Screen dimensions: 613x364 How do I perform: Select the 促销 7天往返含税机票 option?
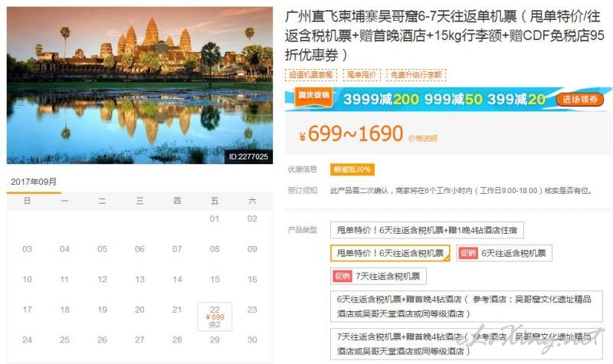coord(378,276)
